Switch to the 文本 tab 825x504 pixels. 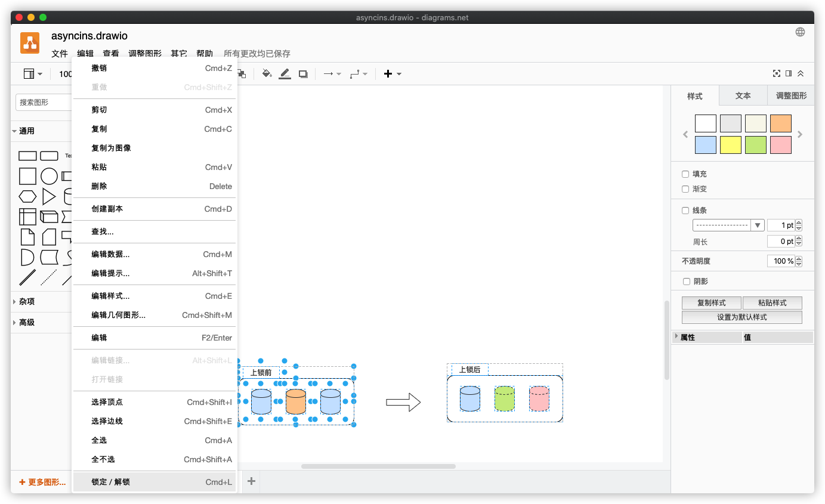(x=742, y=95)
